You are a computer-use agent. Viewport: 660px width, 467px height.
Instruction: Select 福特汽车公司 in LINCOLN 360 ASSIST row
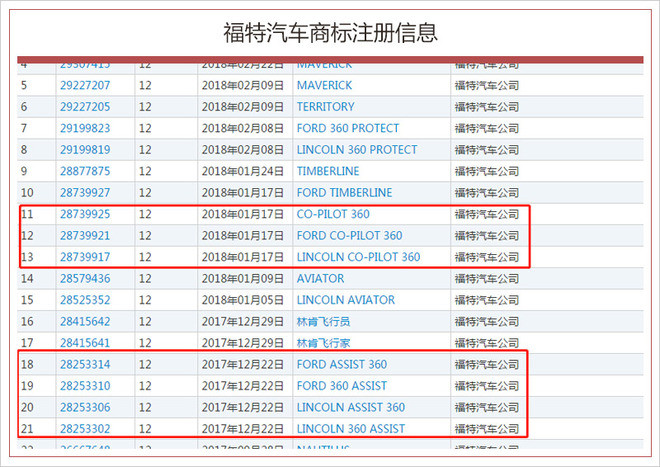[x=487, y=429]
